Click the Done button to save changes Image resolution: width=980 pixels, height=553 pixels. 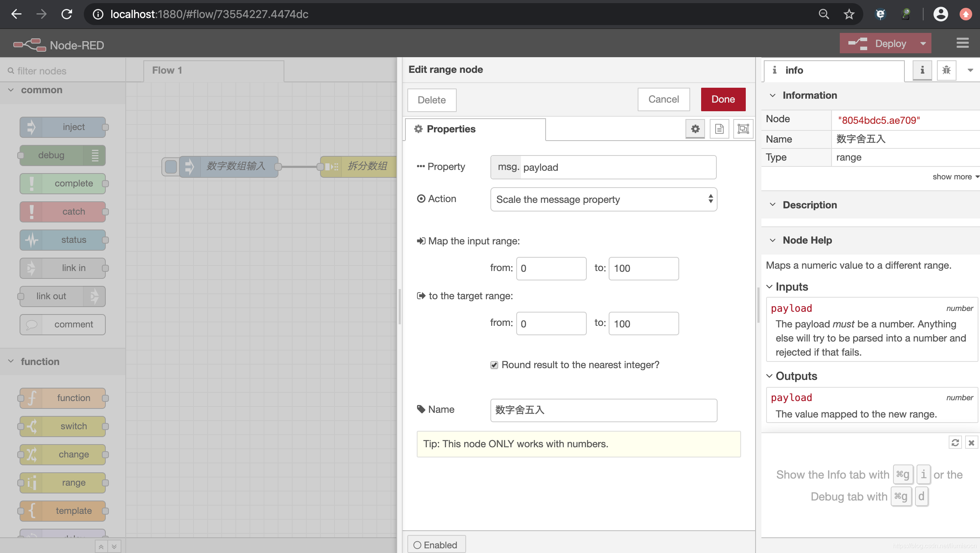click(723, 99)
